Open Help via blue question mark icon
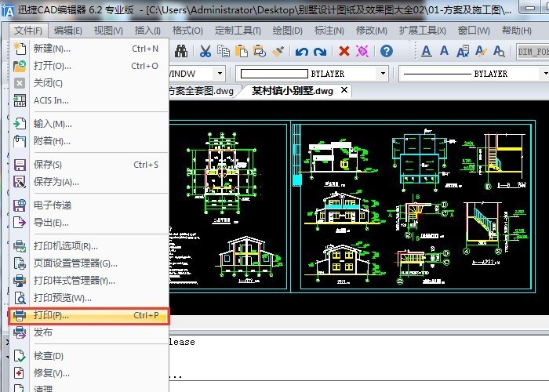Viewport: 549px width, 392px height. tap(386, 52)
